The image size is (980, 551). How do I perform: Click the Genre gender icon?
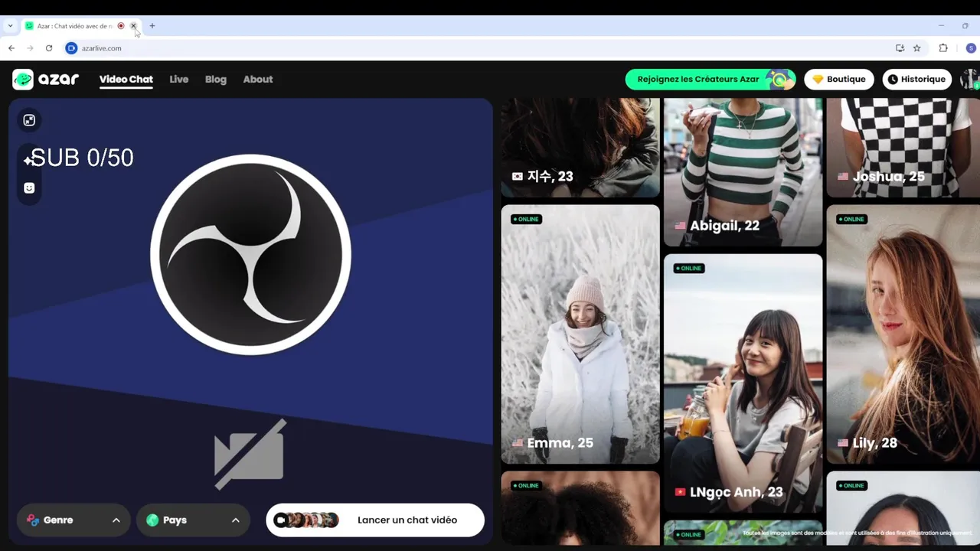33,520
